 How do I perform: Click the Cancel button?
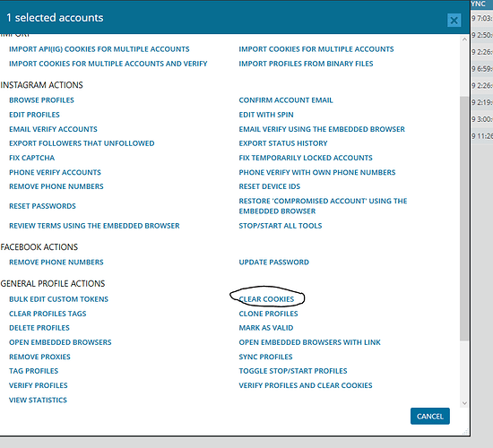(x=429, y=417)
